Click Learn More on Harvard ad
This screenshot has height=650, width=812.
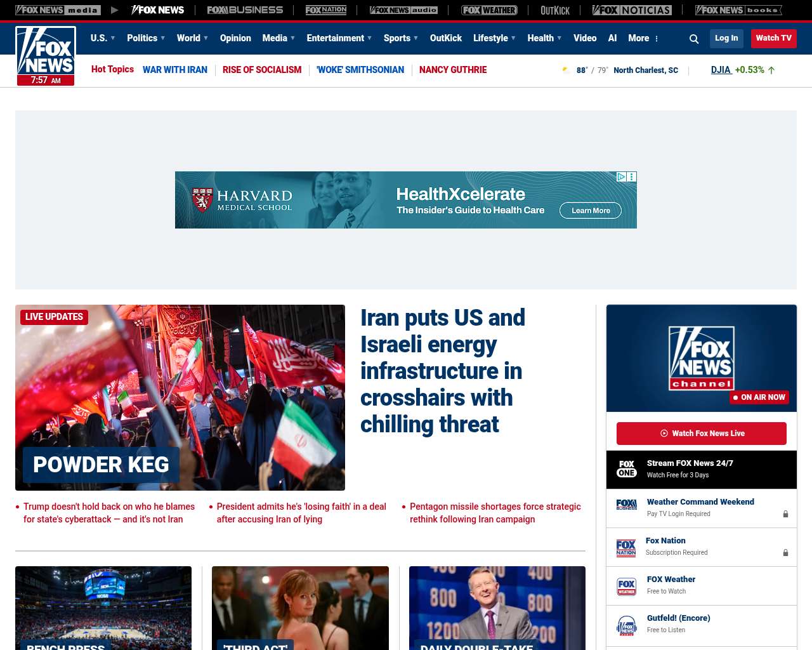pyautogui.click(x=591, y=211)
